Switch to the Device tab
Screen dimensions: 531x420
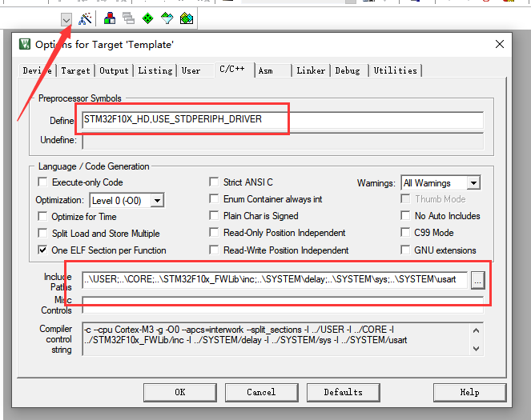point(37,70)
